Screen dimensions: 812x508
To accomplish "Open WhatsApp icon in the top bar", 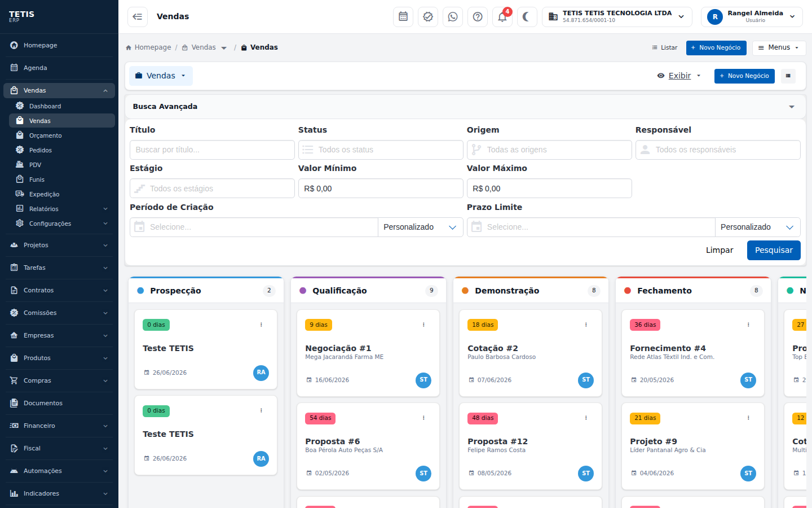I will (453, 17).
